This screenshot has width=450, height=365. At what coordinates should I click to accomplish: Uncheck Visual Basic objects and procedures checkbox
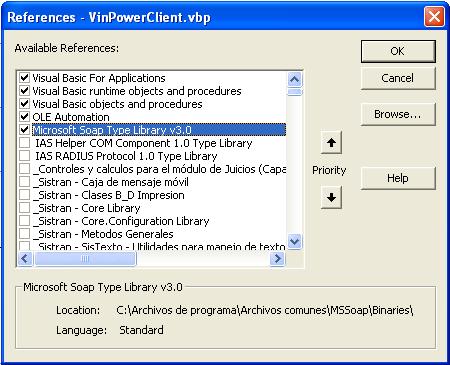coord(24,104)
